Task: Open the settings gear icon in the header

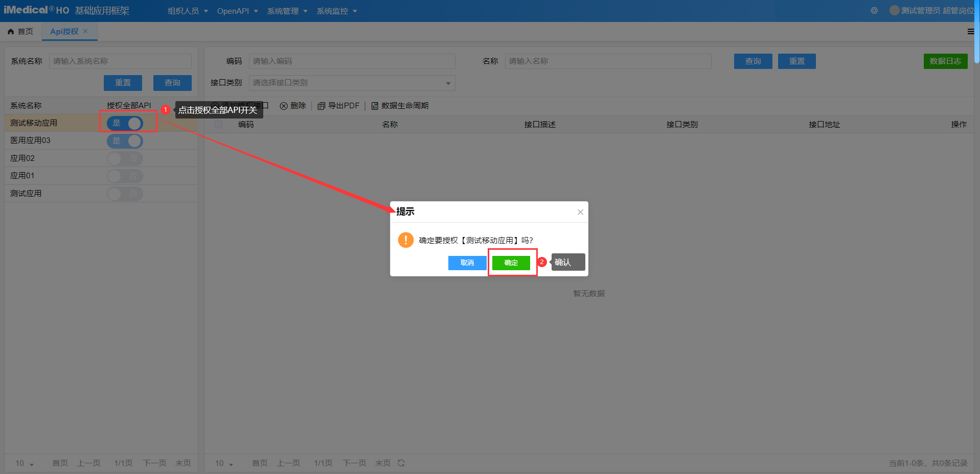Action: 874,11
